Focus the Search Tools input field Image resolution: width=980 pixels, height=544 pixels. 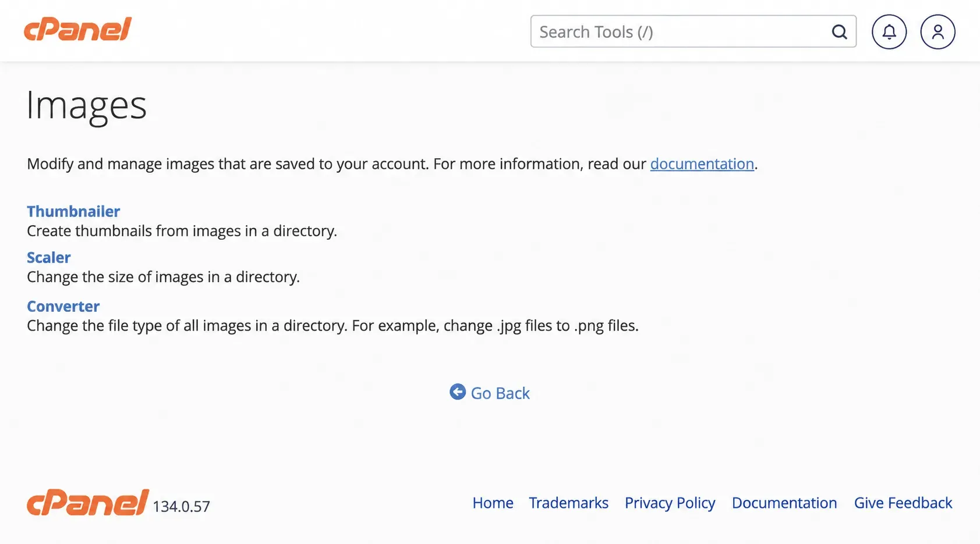693,31
